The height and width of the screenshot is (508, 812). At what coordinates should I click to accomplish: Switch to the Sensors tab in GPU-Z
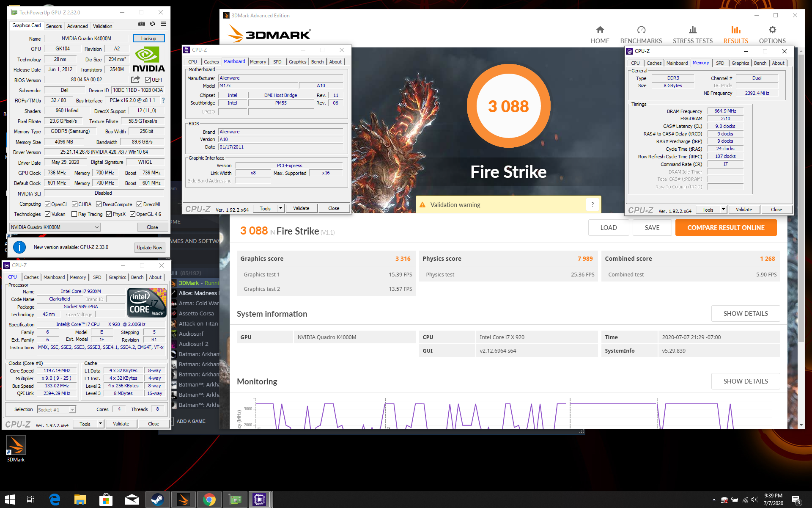[54, 26]
